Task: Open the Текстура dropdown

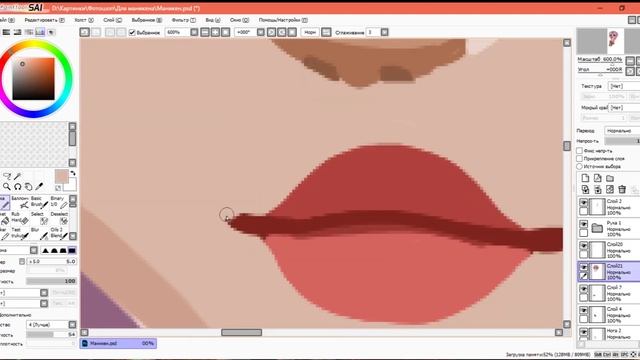Action: (x=624, y=86)
